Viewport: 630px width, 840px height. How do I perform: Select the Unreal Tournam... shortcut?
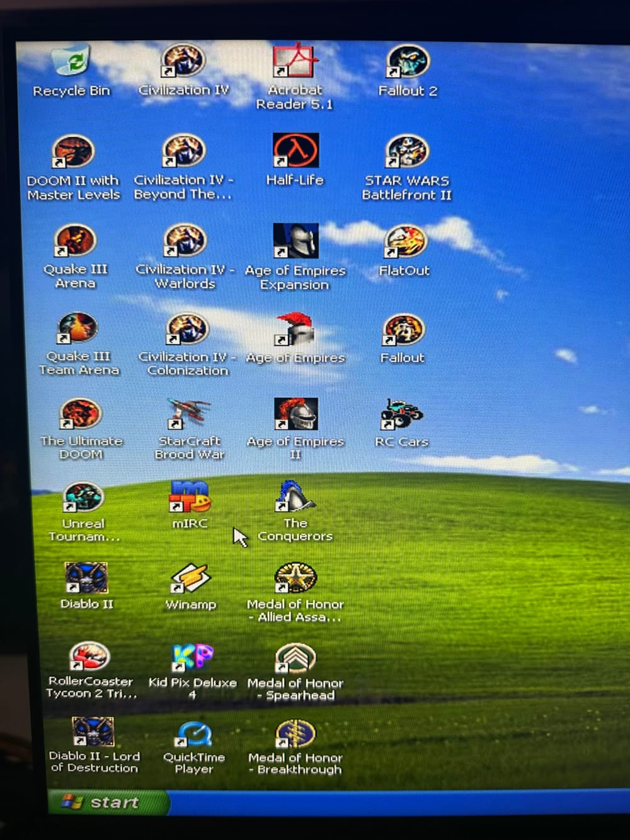coord(83,498)
